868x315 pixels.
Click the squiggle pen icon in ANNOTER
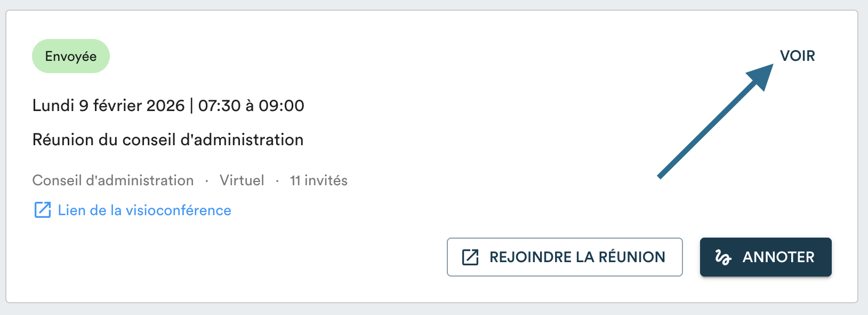(723, 257)
